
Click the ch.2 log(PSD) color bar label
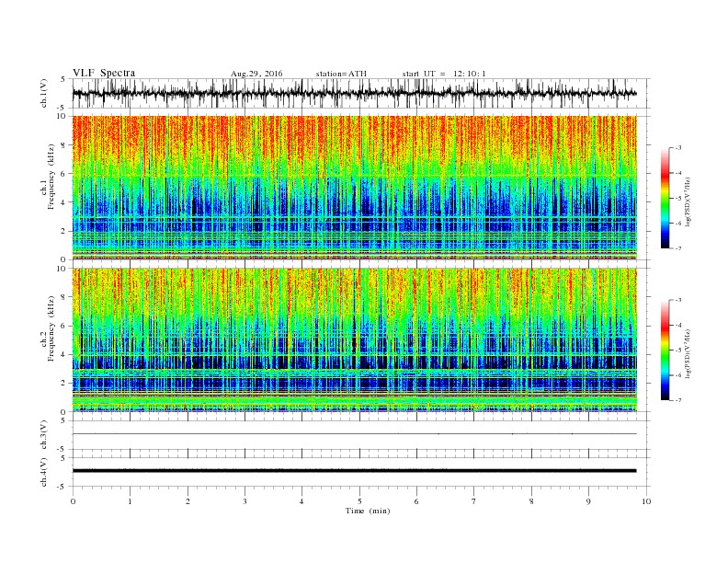(688, 354)
